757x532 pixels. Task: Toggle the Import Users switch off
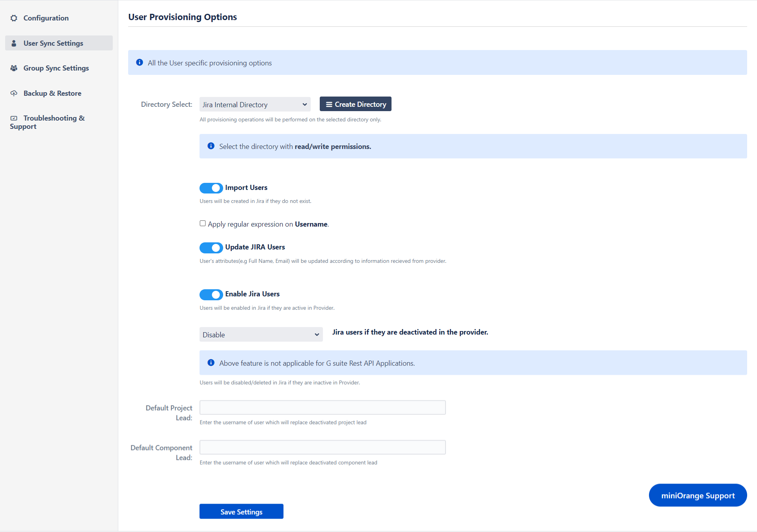click(211, 188)
